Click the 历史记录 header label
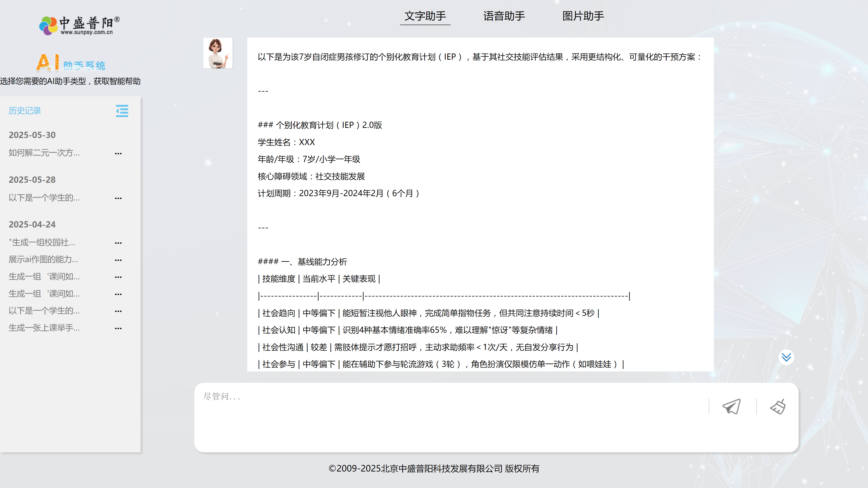The image size is (868, 488). [25, 111]
